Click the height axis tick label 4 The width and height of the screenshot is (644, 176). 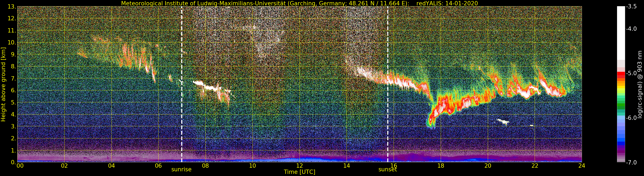click(13, 114)
